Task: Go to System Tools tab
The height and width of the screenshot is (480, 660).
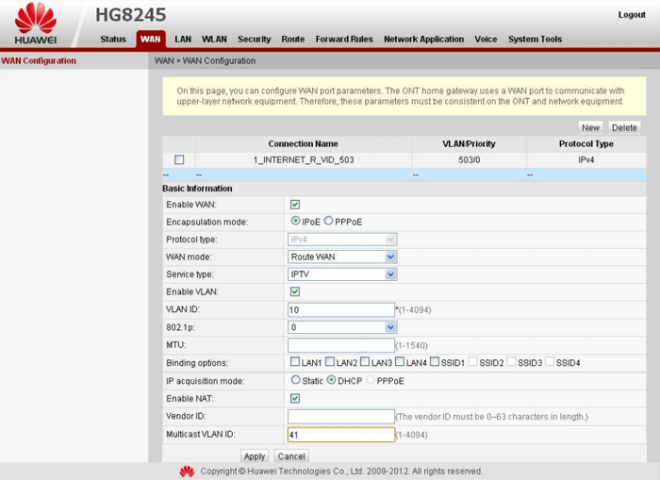Action: (x=535, y=39)
